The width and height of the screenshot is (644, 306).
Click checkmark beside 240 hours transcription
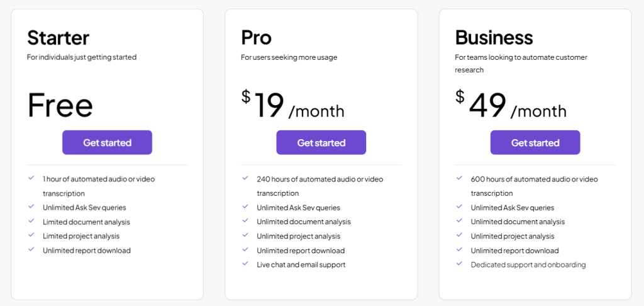tap(245, 178)
